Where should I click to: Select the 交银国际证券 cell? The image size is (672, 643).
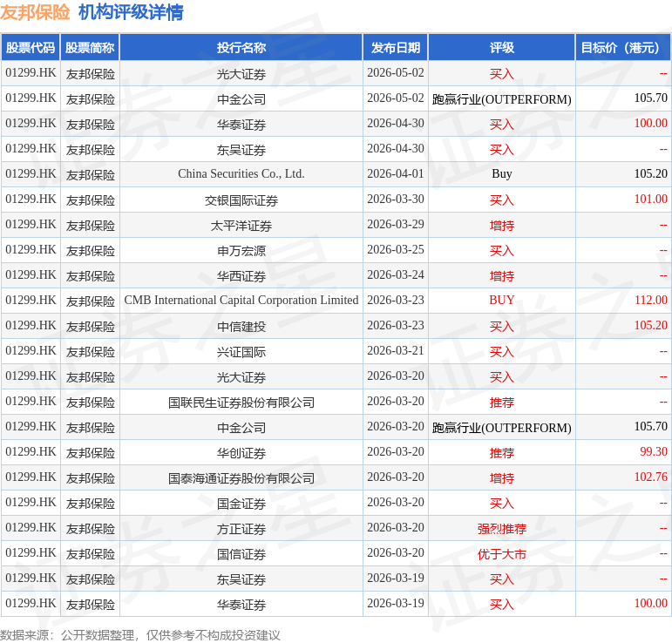coord(241,200)
